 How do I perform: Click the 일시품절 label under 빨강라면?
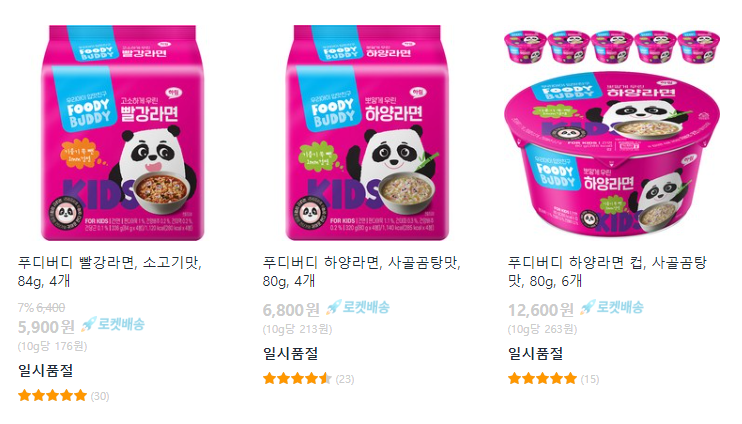(x=45, y=371)
